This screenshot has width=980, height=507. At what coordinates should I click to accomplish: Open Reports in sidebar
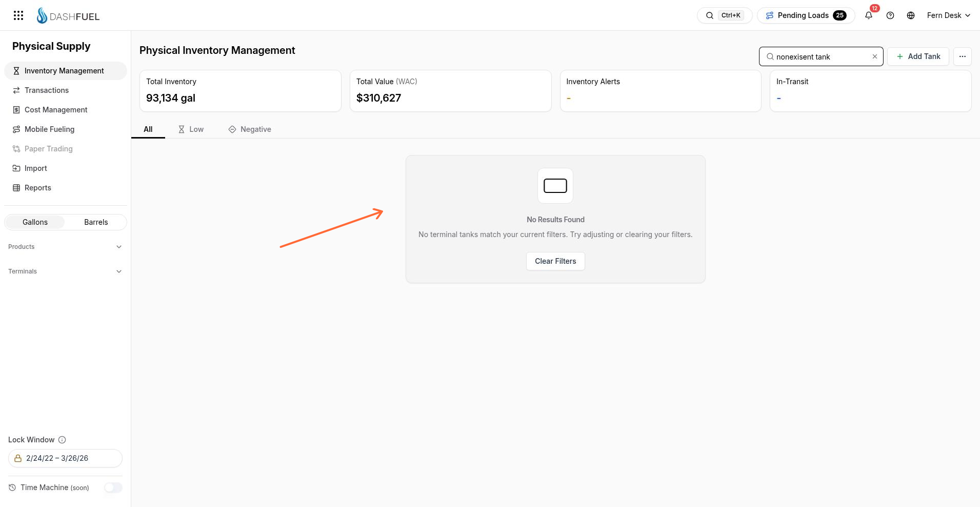(66, 188)
